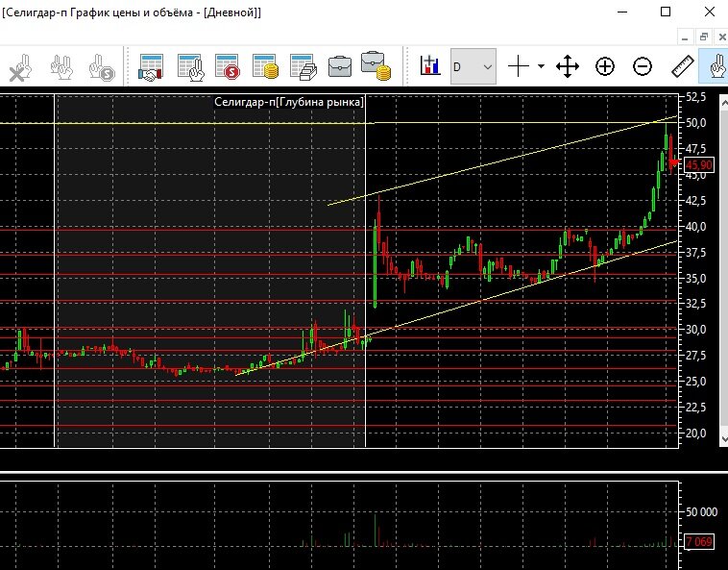The image size is (728, 570).
Task: Open the table with stacked papers icon
Action: point(303,67)
